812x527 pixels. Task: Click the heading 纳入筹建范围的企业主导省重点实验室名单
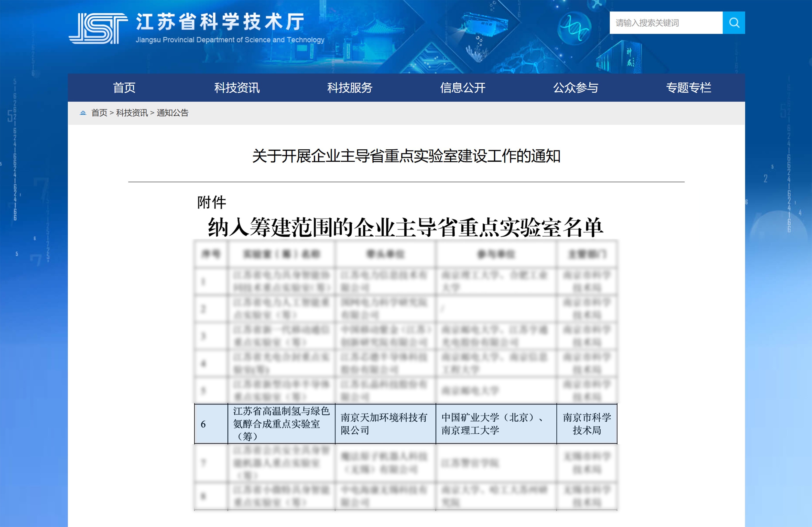point(406,227)
